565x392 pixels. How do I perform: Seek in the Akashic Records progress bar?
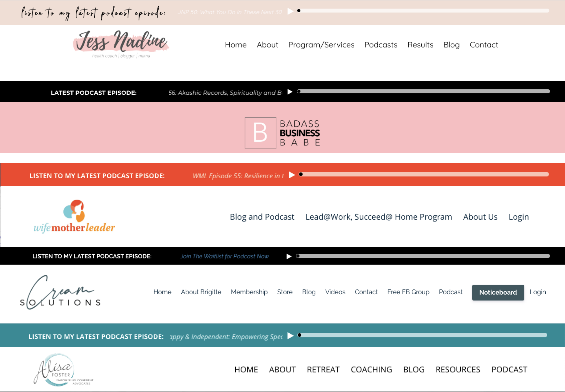point(423,91)
